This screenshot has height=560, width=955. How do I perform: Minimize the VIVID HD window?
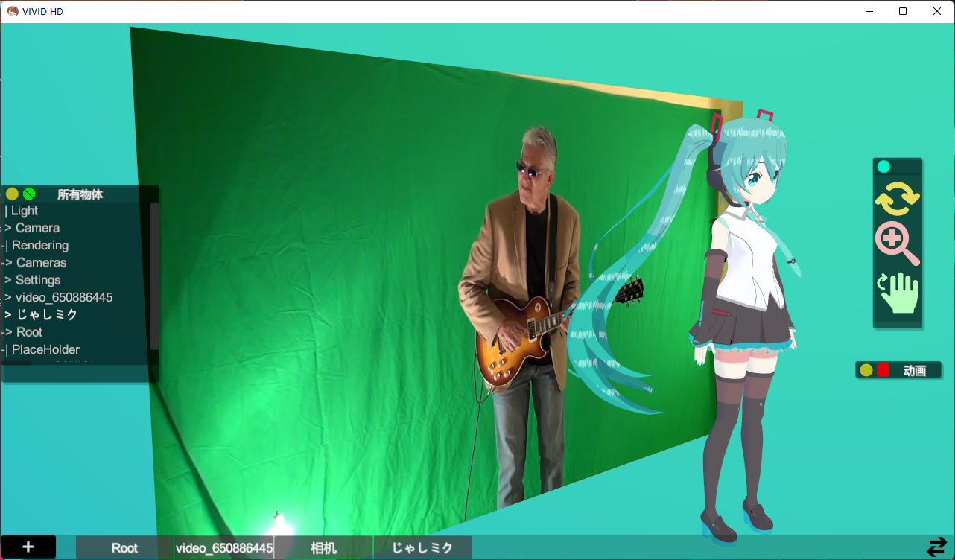[869, 11]
